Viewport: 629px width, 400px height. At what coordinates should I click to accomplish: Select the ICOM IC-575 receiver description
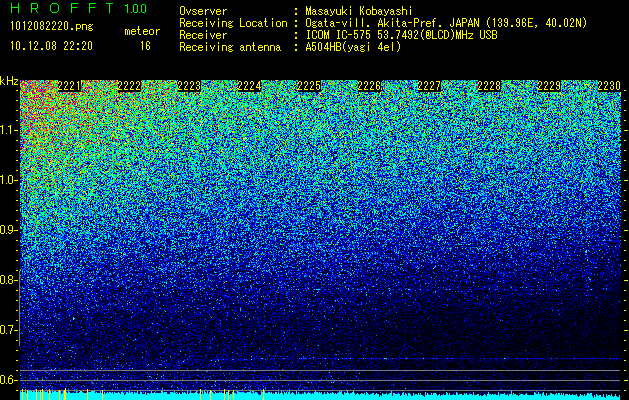(401, 35)
